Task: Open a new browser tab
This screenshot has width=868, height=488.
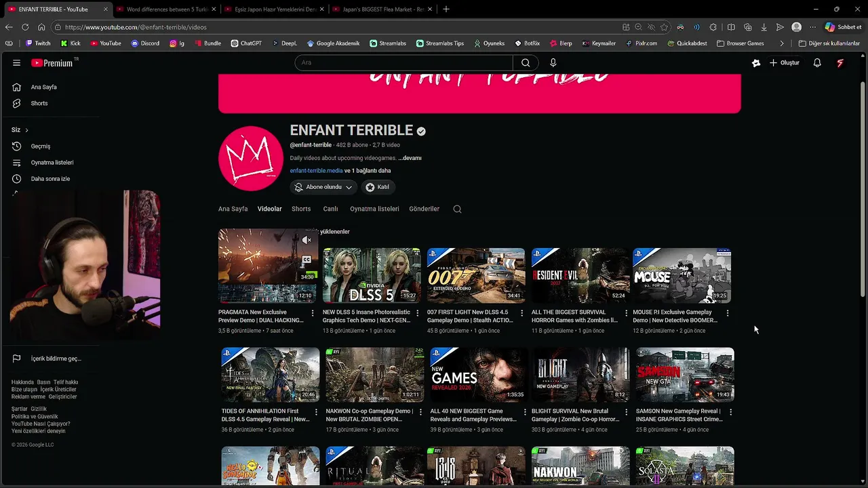Action: point(446,9)
